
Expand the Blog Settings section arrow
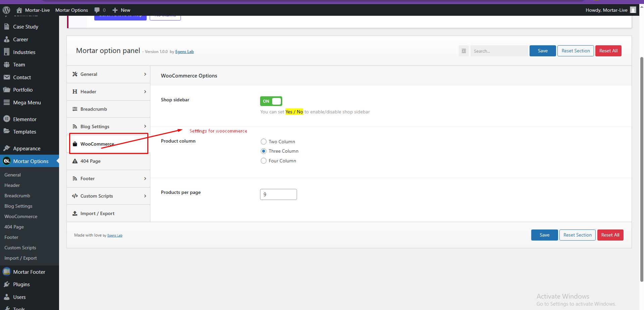(145, 126)
